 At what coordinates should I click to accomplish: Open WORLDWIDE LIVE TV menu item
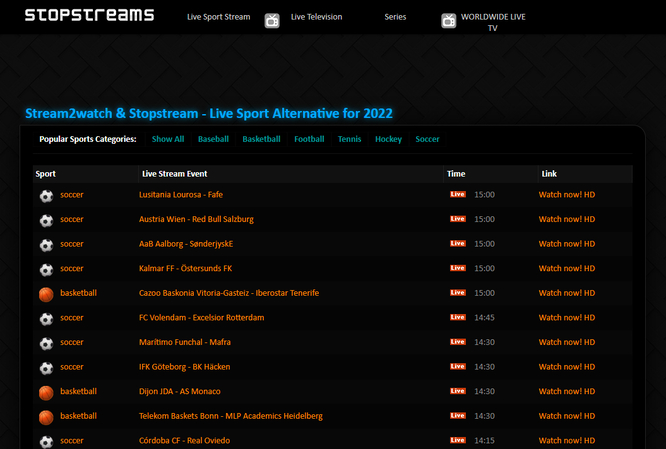pyautogui.click(x=493, y=22)
